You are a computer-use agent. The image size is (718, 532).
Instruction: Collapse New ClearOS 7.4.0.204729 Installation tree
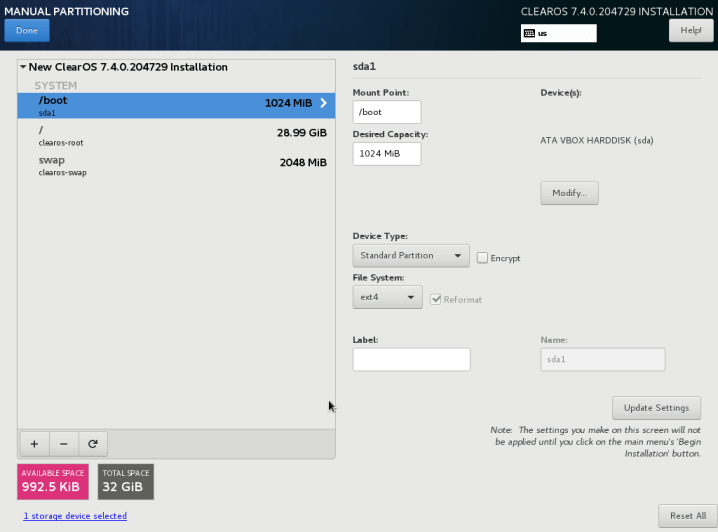(x=23, y=67)
